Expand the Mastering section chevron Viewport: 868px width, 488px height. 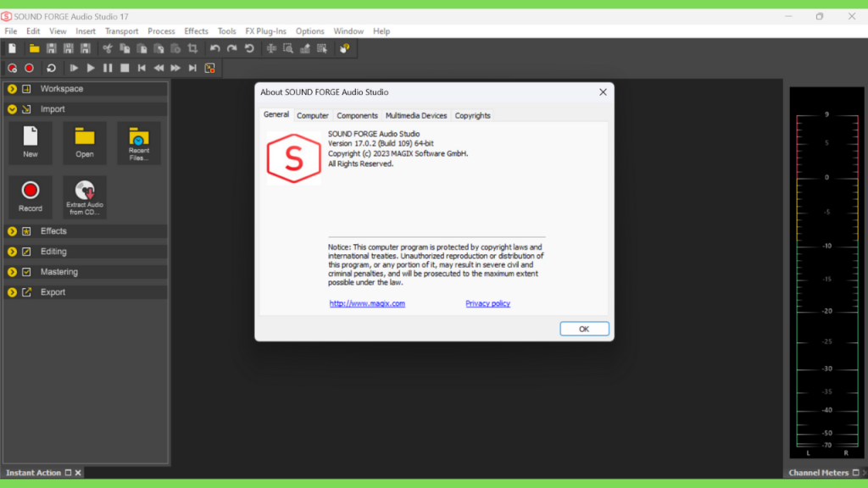(12, 272)
